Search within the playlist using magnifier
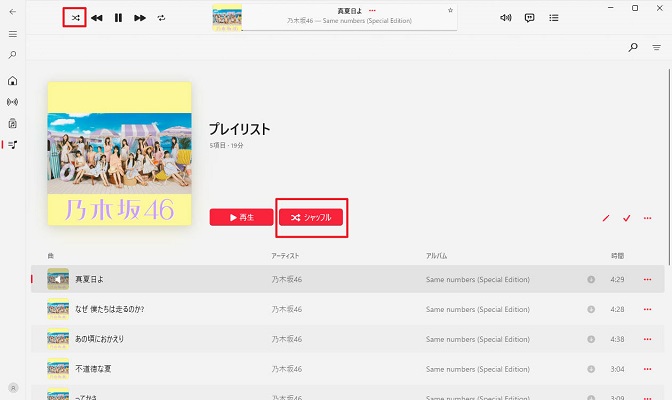 (633, 47)
